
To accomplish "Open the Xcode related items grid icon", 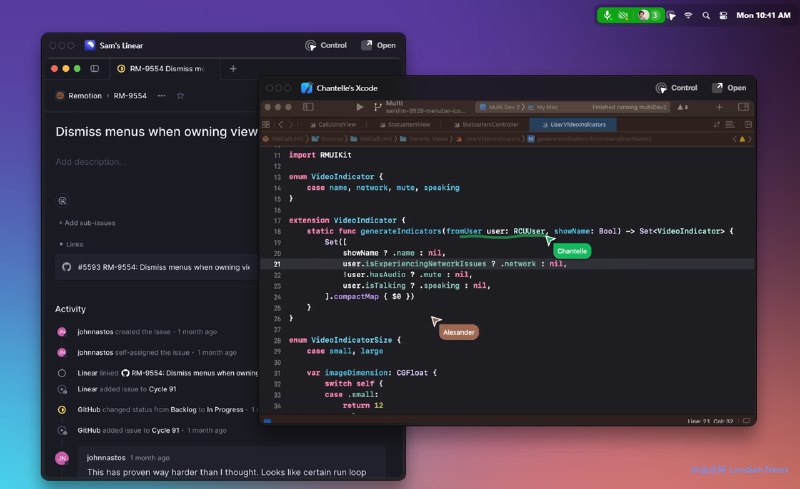I will [x=266, y=125].
